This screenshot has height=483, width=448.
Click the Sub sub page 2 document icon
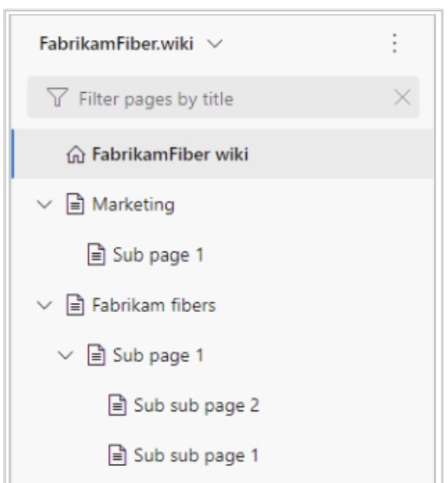click(117, 405)
